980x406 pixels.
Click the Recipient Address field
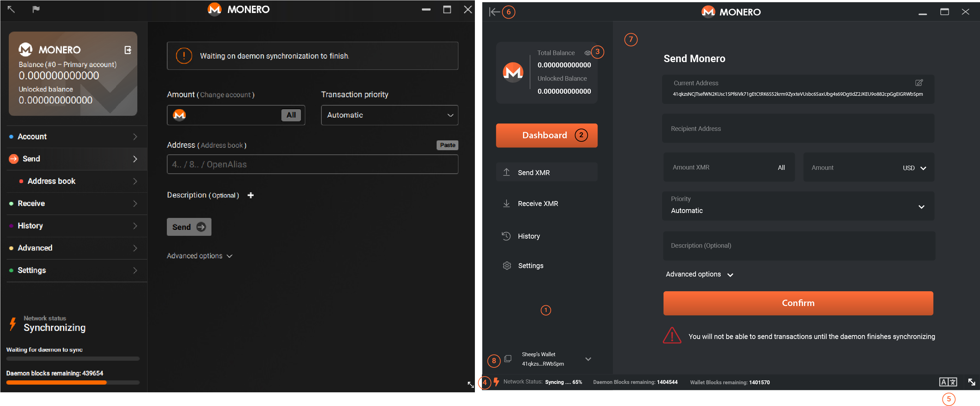click(x=798, y=128)
